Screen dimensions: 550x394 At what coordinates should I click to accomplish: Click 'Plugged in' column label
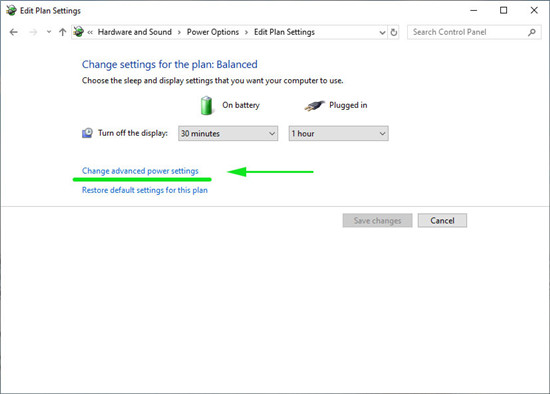(348, 105)
